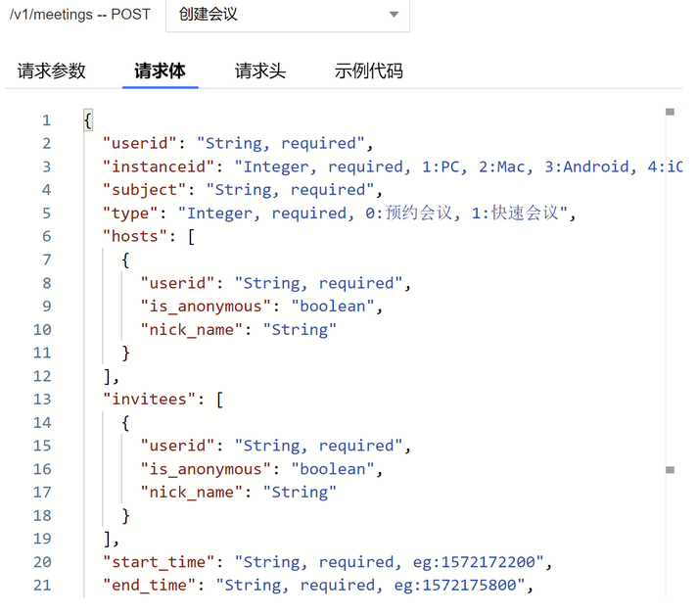Click the value eg:1572172200 on line 20
Image resolution: width=697 pixels, height=616 pixels.
coord(474,562)
